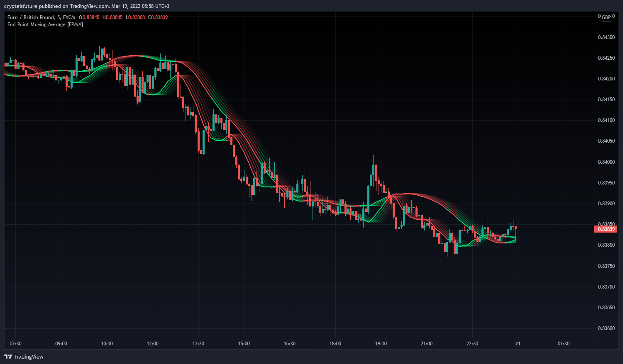The image size is (623, 364).
Task: Click the close value C0.83839
Action: click(x=158, y=17)
